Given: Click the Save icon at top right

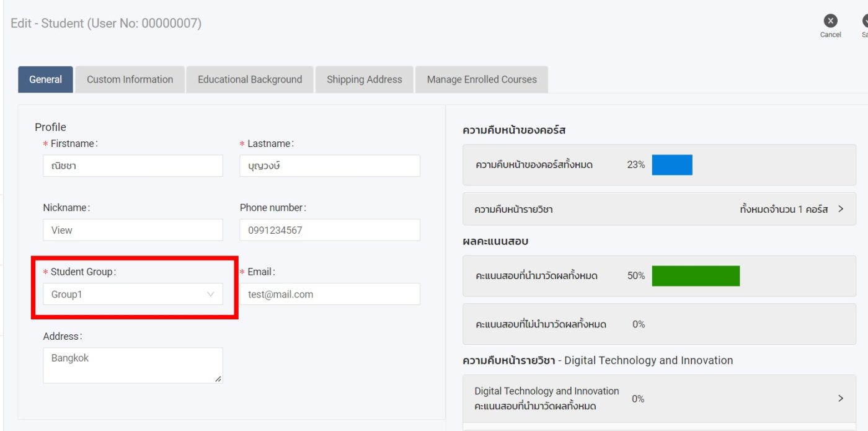Looking at the screenshot, I should (x=865, y=21).
